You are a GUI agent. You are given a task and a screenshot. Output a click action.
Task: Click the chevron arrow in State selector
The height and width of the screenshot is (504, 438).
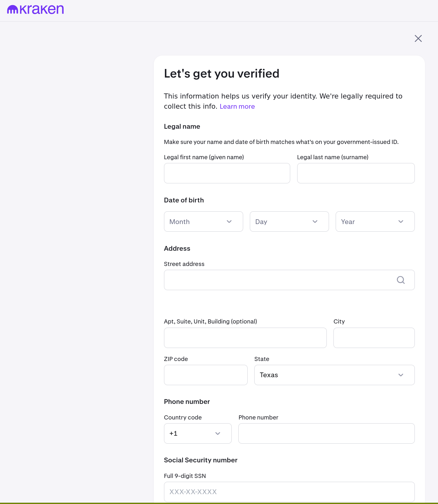pyautogui.click(x=401, y=375)
